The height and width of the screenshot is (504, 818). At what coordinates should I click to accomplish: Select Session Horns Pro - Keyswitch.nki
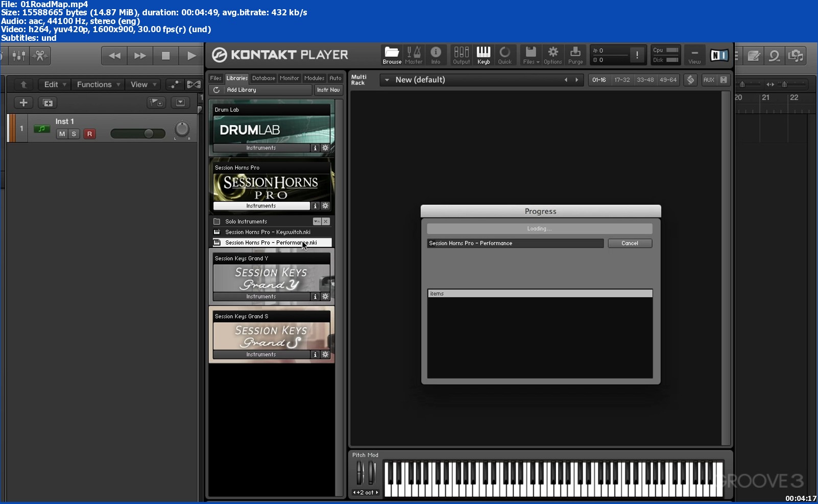coord(268,232)
